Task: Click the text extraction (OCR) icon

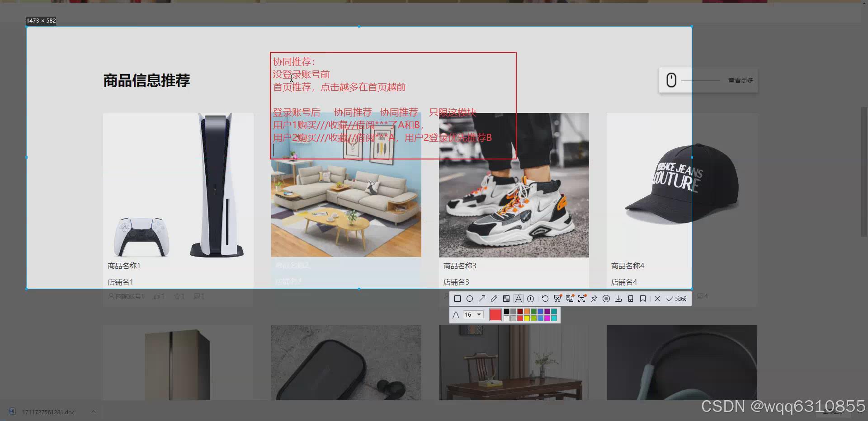Action: (557, 299)
